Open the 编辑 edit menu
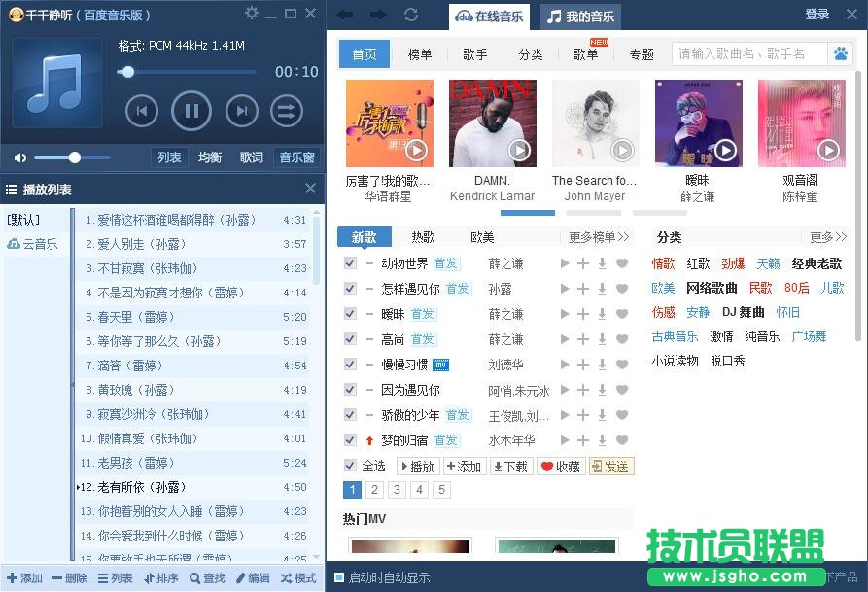 253,578
